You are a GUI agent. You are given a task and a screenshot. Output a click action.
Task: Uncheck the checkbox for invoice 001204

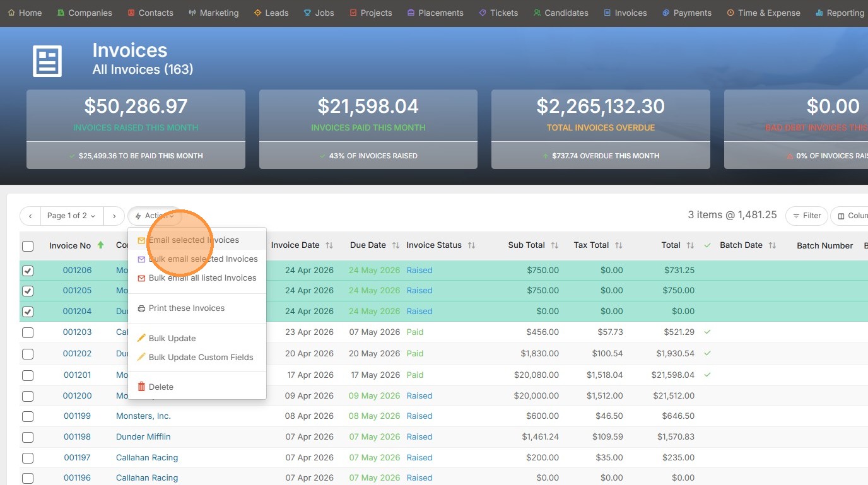28,312
